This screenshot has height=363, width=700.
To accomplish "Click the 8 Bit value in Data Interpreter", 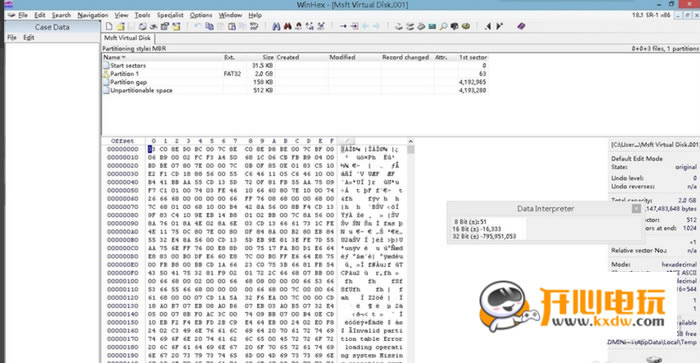I will 470,221.
